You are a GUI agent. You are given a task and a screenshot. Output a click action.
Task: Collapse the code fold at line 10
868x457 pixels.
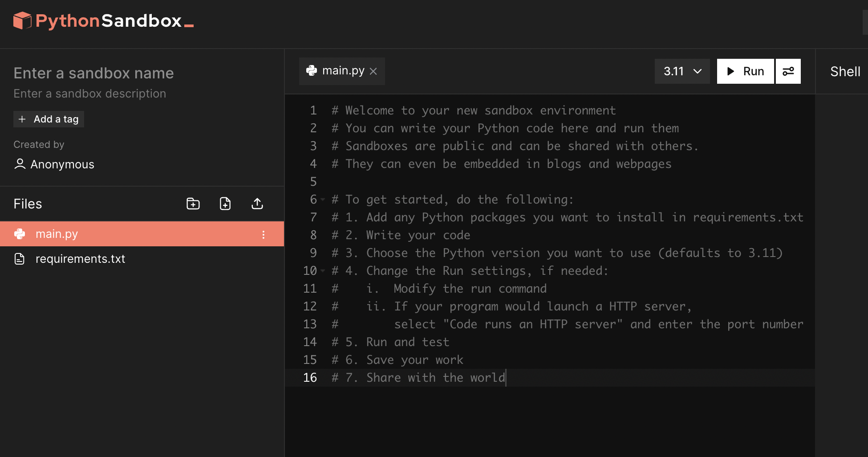323,271
